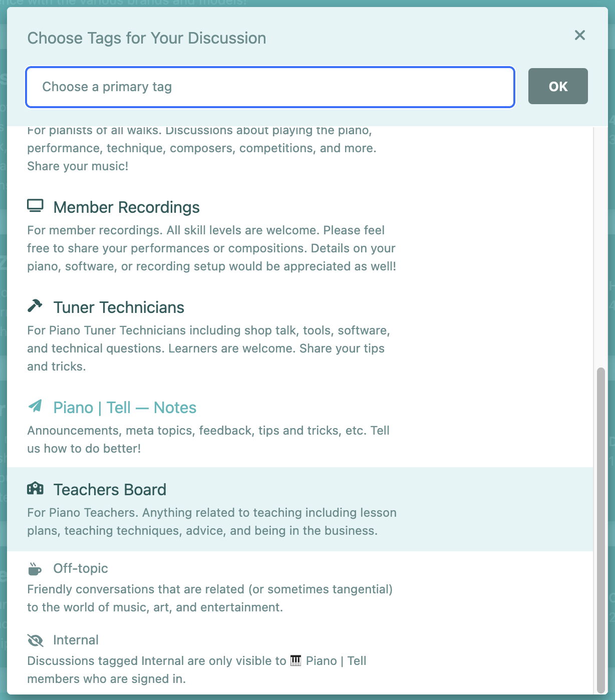The width and height of the screenshot is (615, 700).
Task: Click the Off-topic friendly conversations description
Action: (209, 598)
